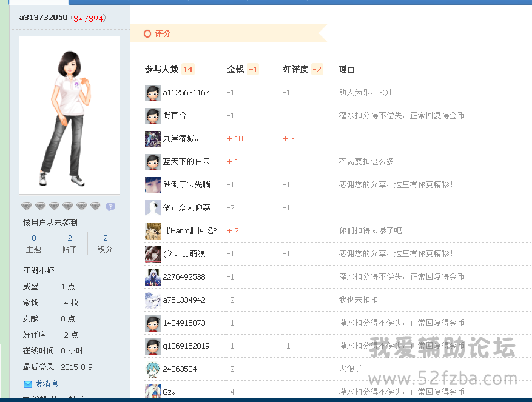Click avatar icon of 九岸清城。

tap(153, 139)
